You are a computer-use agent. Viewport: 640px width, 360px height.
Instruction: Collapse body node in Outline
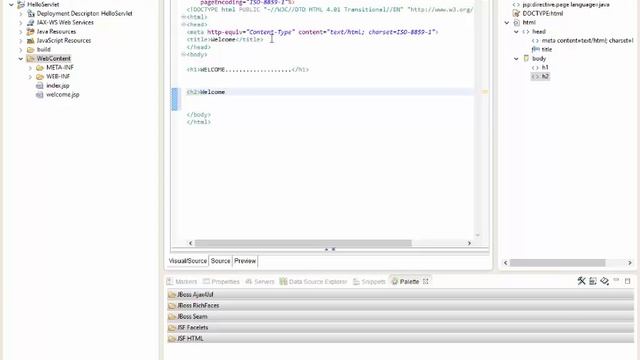516,58
